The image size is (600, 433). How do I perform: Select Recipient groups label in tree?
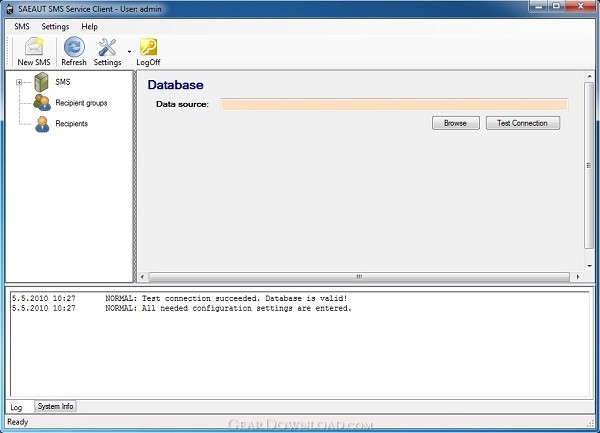(81, 103)
